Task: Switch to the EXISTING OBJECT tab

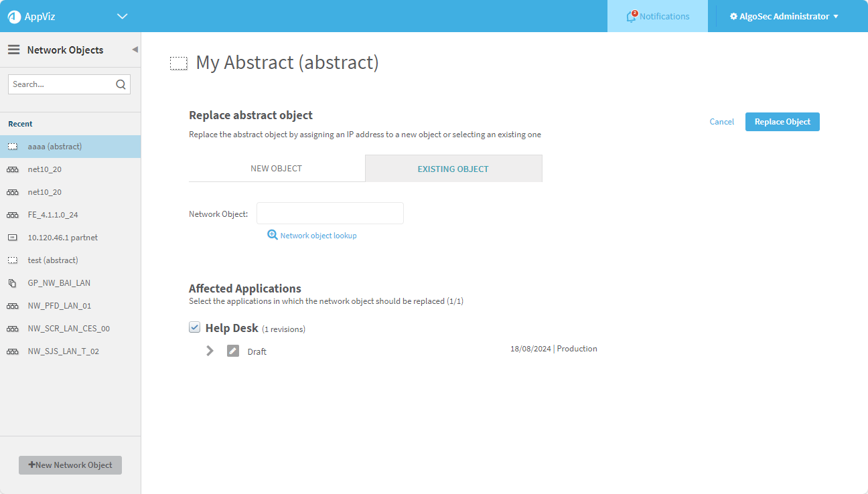Action: pos(453,169)
